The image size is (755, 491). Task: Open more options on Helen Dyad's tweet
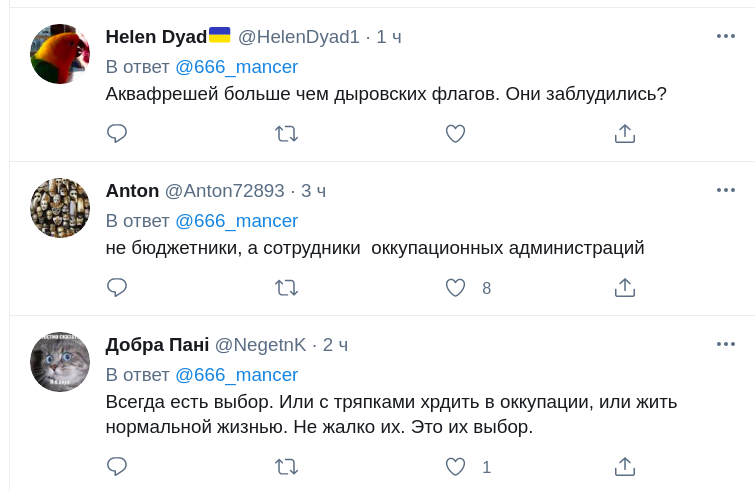point(726,36)
